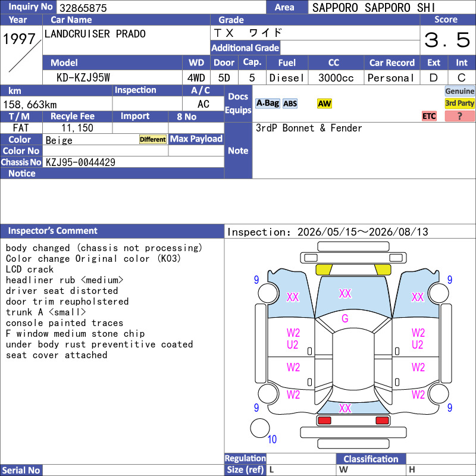Select the grade TX ワイド
The width and height of the screenshot is (476, 476).
pyautogui.click(x=248, y=33)
